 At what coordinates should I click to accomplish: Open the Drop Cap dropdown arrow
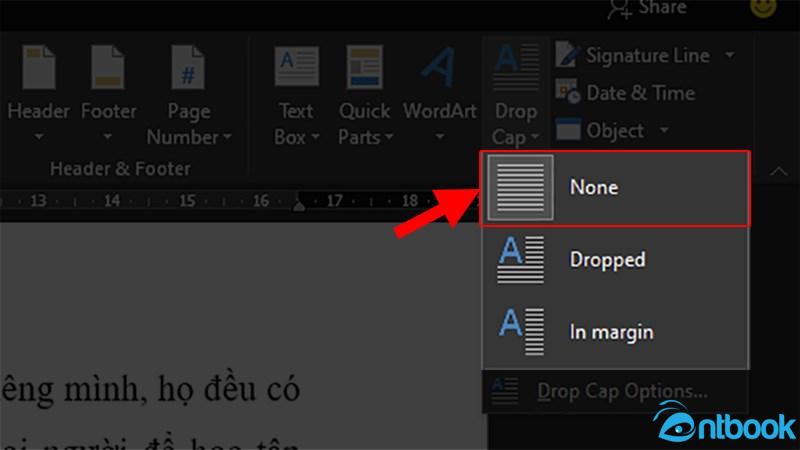(x=535, y=137)
